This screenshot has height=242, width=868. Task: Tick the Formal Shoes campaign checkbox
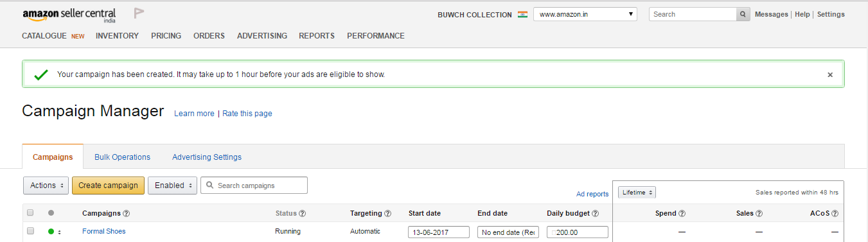click(x=30, y=231)
